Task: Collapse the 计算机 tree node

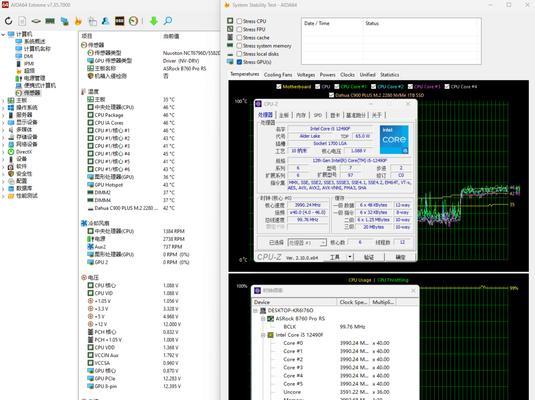Action: tap(3, 34)
